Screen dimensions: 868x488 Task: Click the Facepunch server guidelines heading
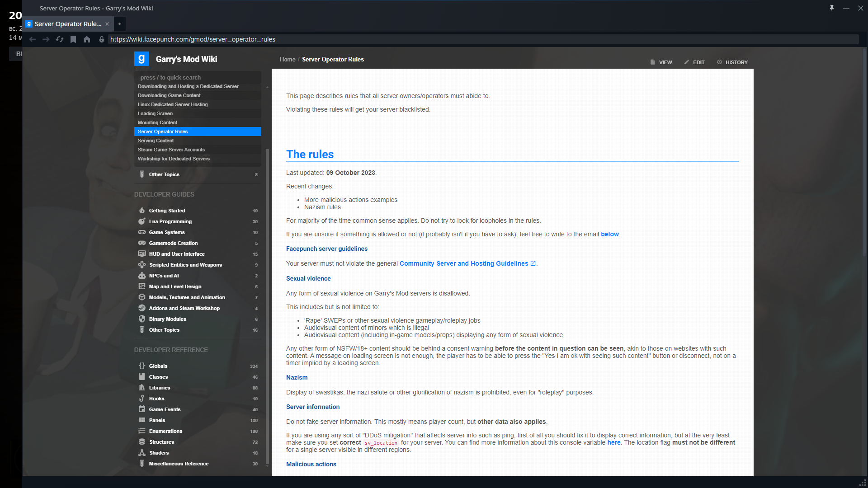(327, 249)
